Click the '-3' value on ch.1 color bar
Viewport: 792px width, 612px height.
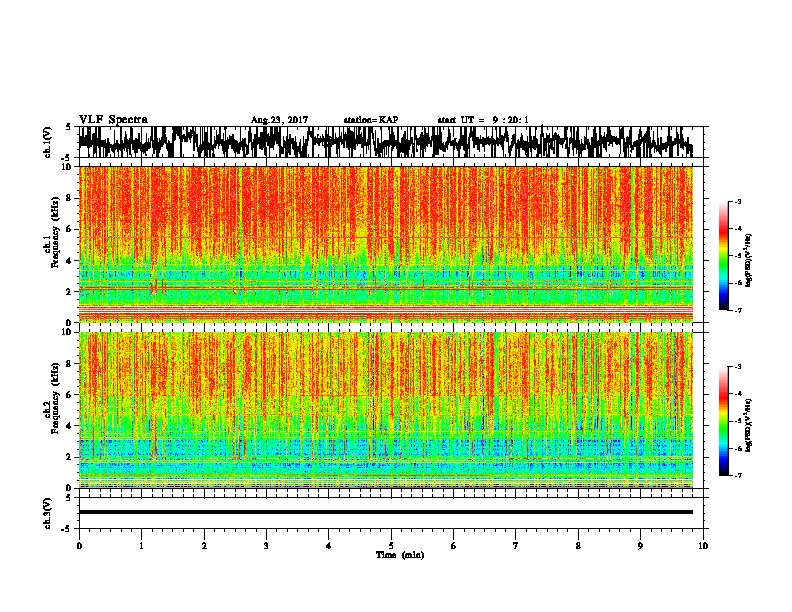[737, 201]
